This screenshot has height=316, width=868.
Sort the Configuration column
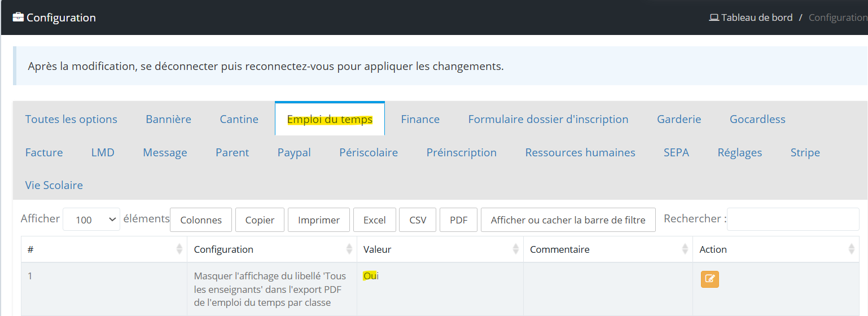349,249
